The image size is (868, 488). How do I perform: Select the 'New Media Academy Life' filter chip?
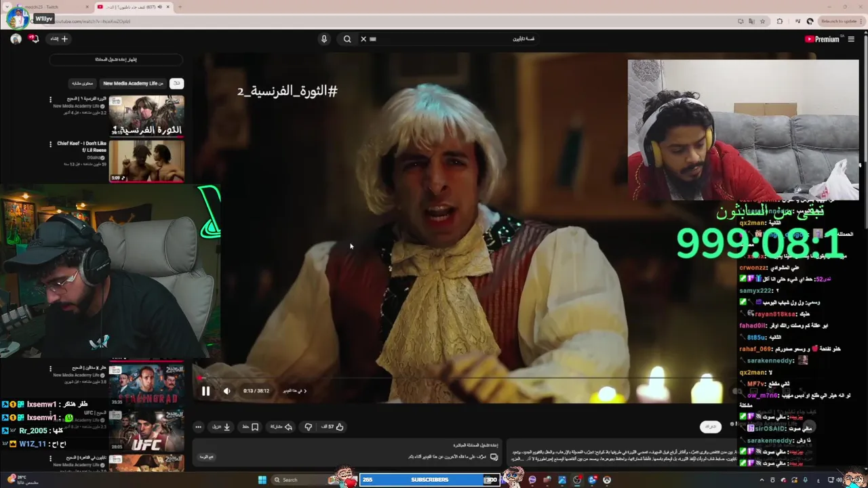133,83
